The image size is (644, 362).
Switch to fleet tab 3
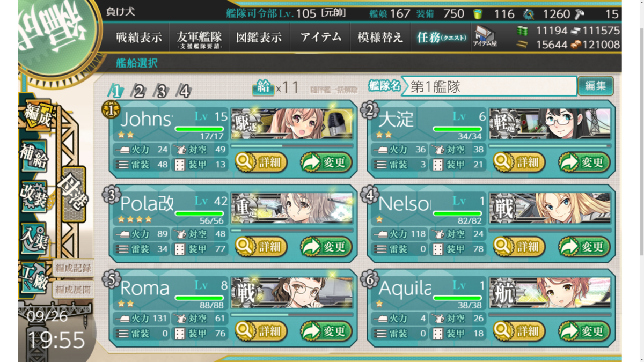[161, 91]
